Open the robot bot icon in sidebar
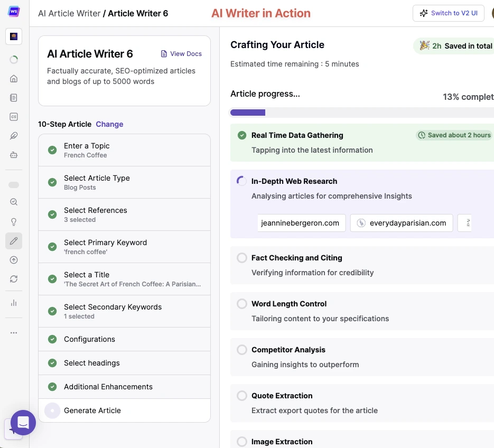The height and width of the screenshot is (448, 494). (x=14, y=155)
